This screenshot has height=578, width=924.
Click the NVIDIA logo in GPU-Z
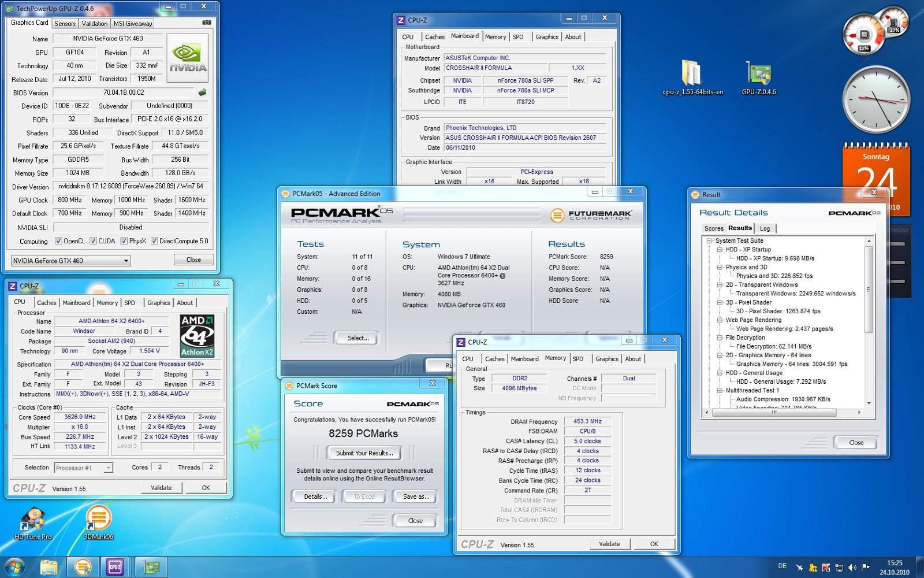coord(188,57)
